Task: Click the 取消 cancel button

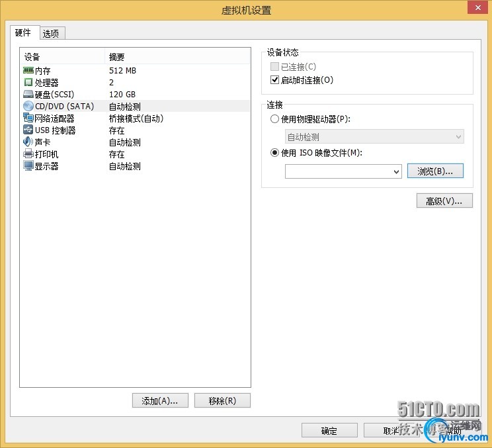Action: point(391,430)
